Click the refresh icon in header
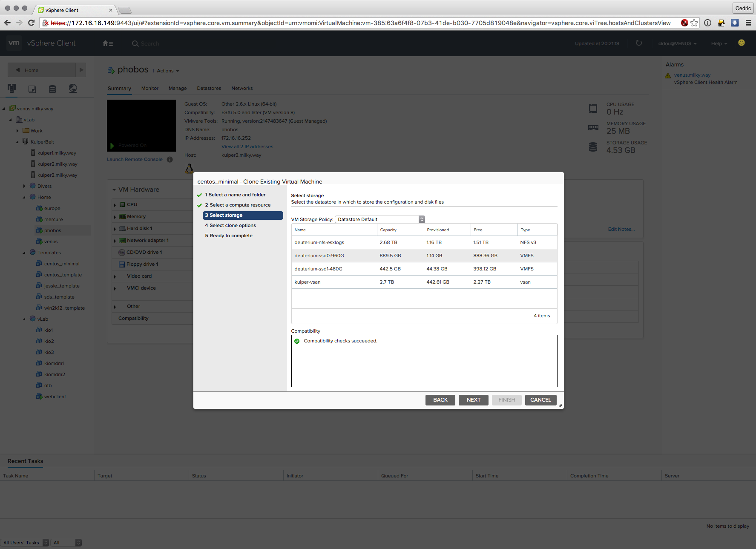Viewport: 756px width, 549px height. (638, 43)
